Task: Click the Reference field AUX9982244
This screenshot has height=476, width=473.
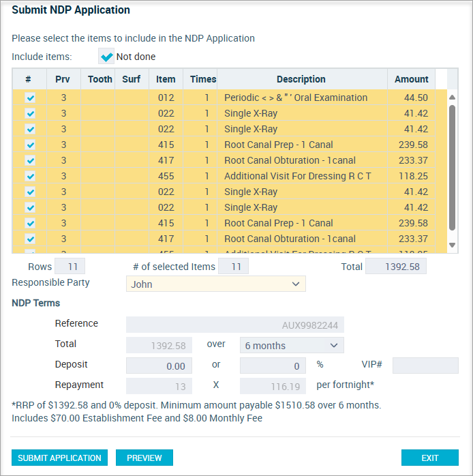Action: point(235,325)
